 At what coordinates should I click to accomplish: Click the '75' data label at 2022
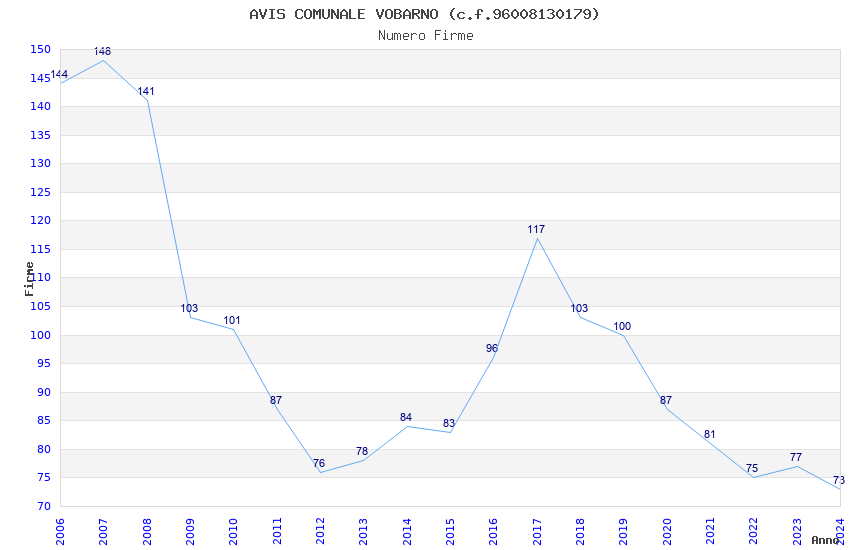point(752,468)
